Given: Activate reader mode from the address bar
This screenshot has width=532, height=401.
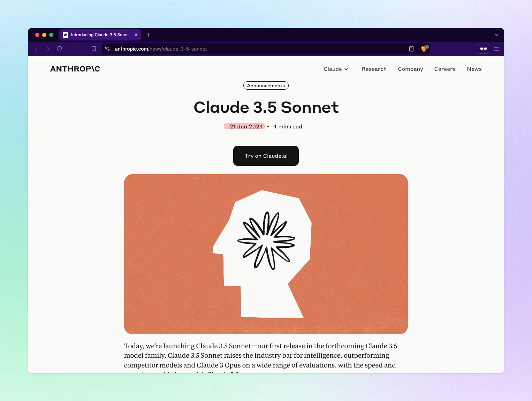Looking at the screenshot, I should coord(411,49).
